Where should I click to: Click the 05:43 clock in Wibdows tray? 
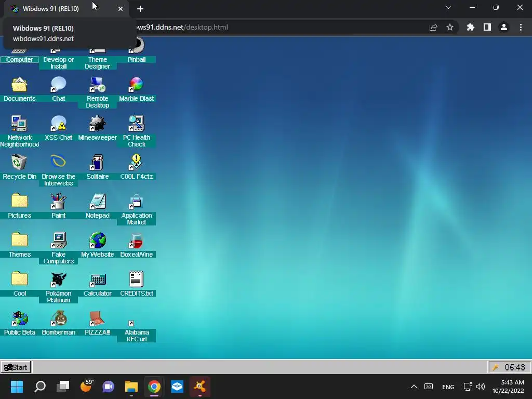[x=515, y=367]
